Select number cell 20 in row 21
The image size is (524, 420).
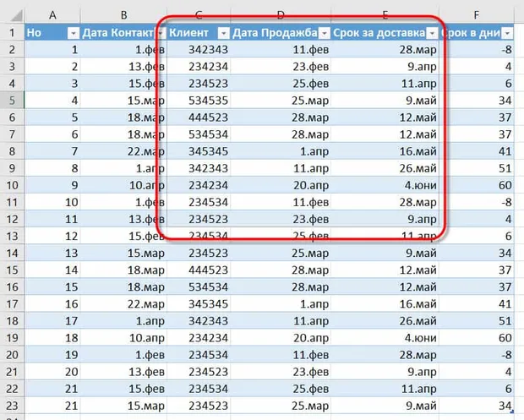[52, 372]
